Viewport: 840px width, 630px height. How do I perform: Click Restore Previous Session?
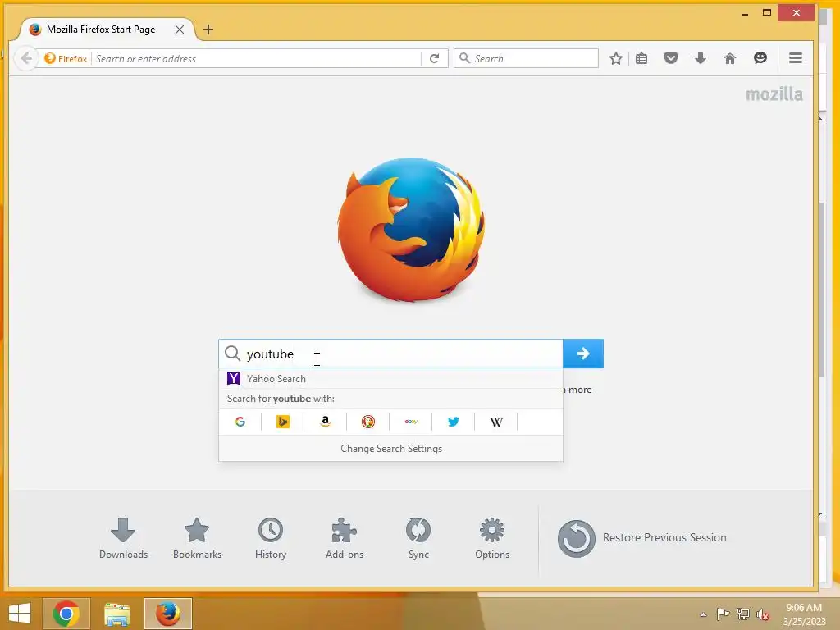642,538
